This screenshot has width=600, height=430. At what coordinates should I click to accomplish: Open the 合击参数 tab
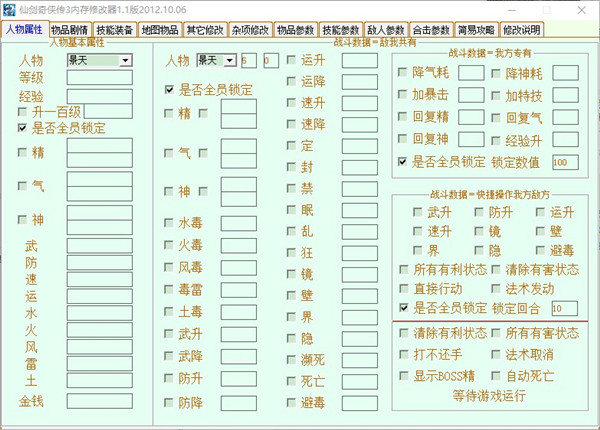(430, 30)
